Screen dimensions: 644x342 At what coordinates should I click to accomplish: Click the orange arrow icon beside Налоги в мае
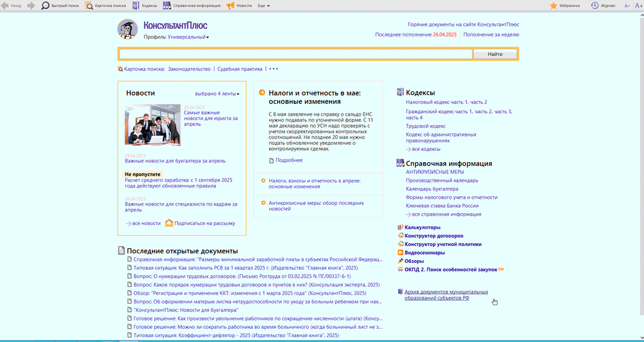coord(262,93)
